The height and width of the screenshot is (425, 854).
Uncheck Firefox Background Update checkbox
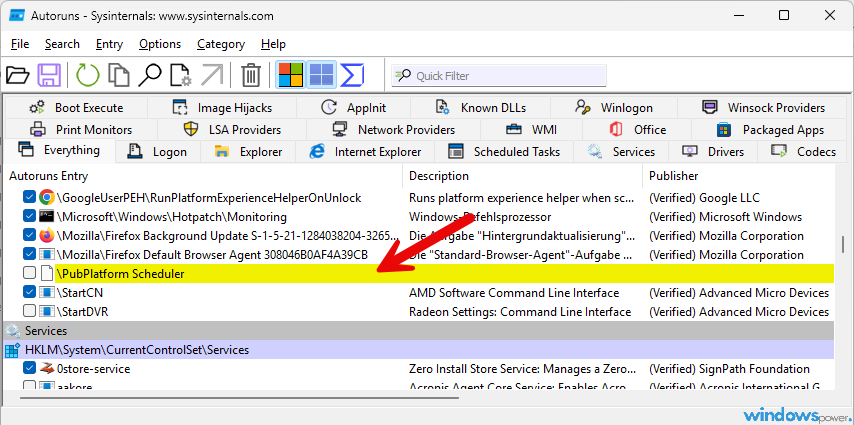click(x=29, y=235)
